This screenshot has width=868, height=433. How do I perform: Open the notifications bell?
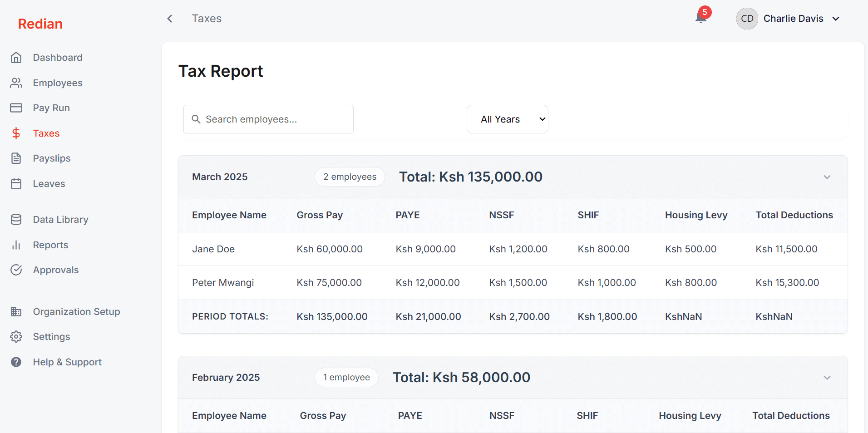coord(701,18)
